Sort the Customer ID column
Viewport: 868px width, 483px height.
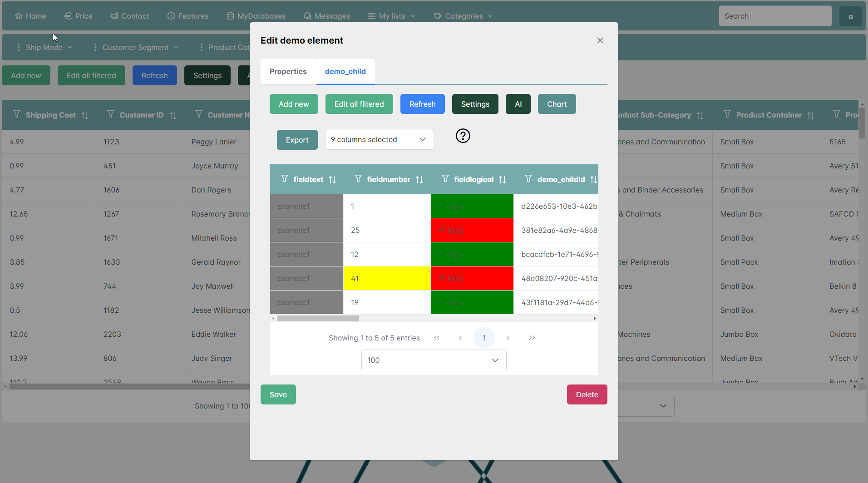tap(173, 115)
